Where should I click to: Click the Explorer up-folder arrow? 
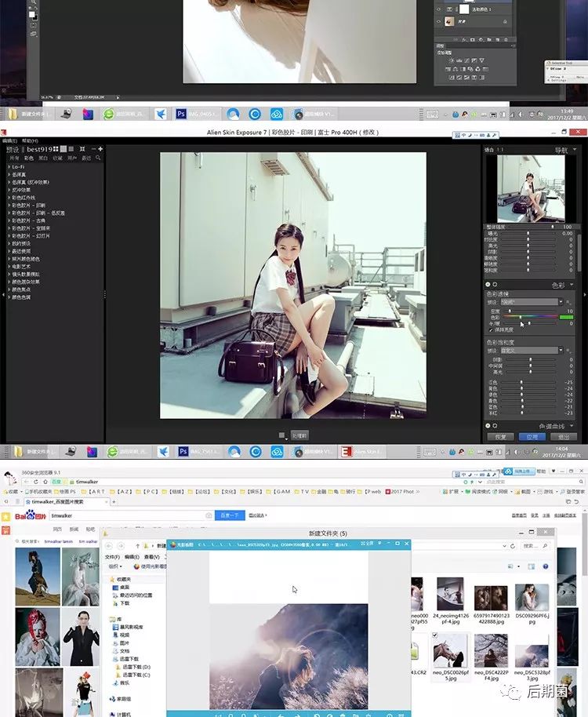(x=137, y=546)
